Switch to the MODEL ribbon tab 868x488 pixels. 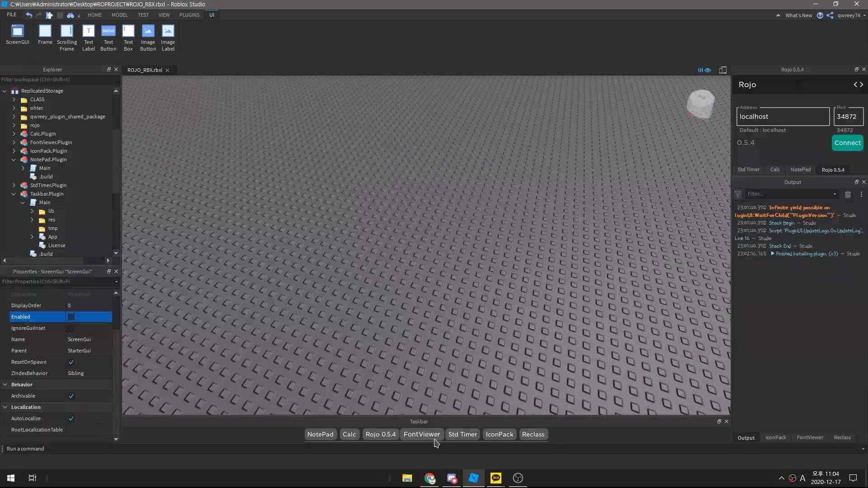tap(119, 15)
